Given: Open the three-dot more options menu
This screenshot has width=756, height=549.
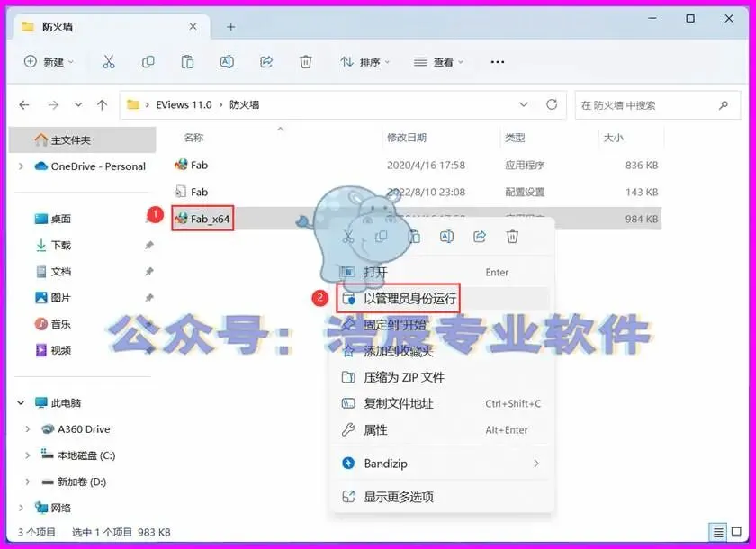Looking at the screenshot, I should coord(497,62).
